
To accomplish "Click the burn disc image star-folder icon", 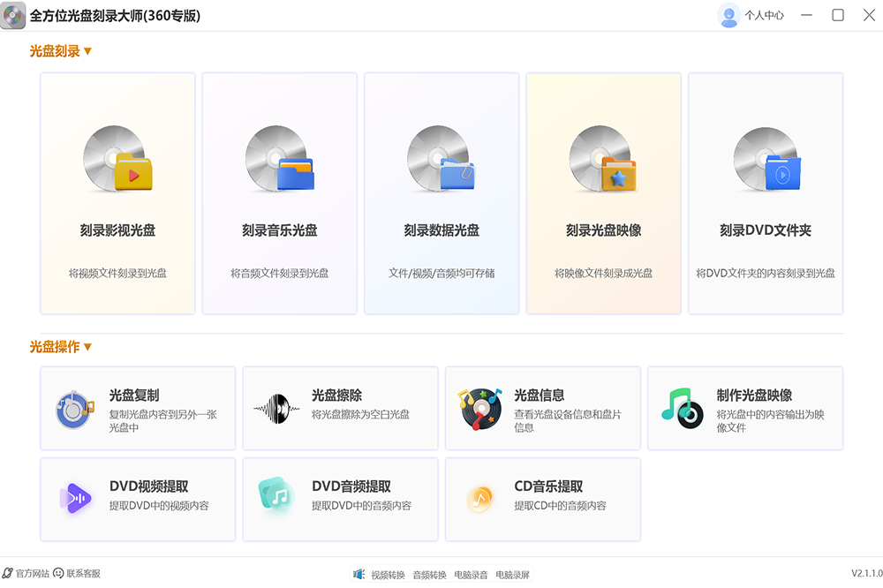I will pyautogui.click(x=603, y=160).
